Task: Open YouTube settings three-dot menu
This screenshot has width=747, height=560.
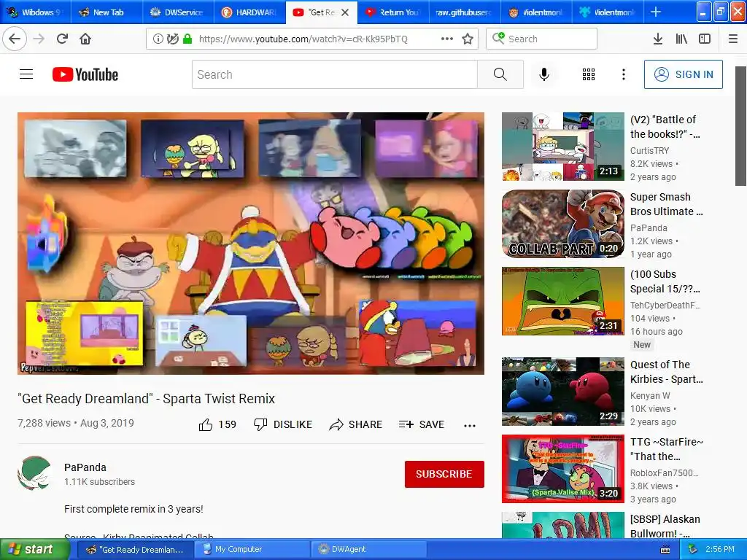Action: [623, 74]
